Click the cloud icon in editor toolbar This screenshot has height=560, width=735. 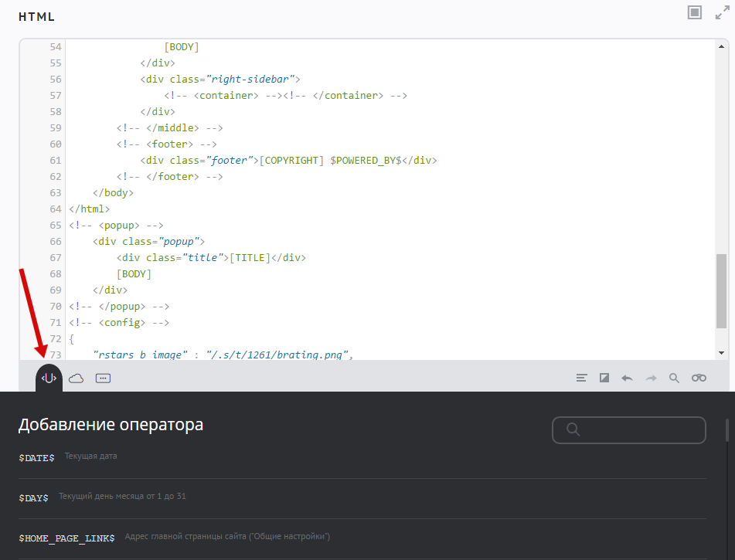[76, 378]
